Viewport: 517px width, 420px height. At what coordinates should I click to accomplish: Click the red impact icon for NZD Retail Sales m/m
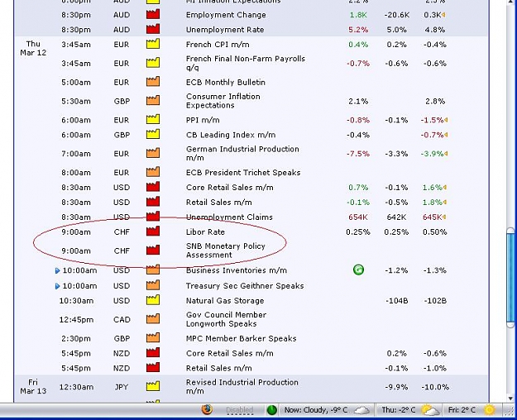coord(153,367)
